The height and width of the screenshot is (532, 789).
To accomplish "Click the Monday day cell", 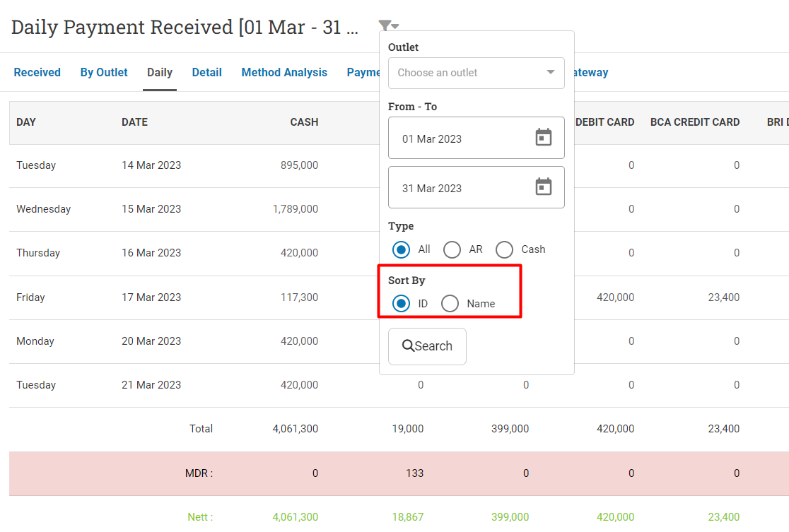I will tap(35, 341).
